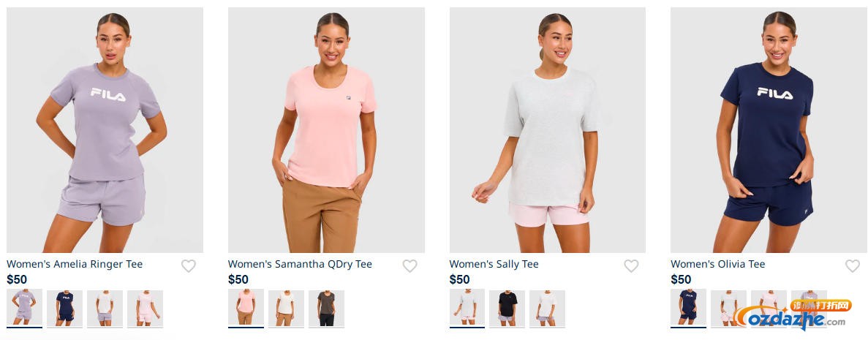
Task: Select charcoal variant of Samantha QDry Tee
Action: coord(326,308)
